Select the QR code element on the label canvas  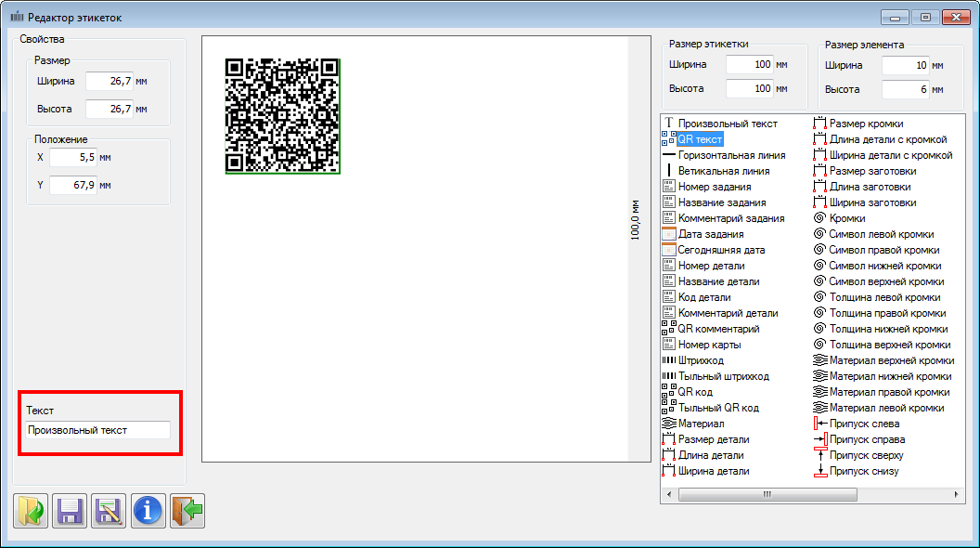point(282,116)
